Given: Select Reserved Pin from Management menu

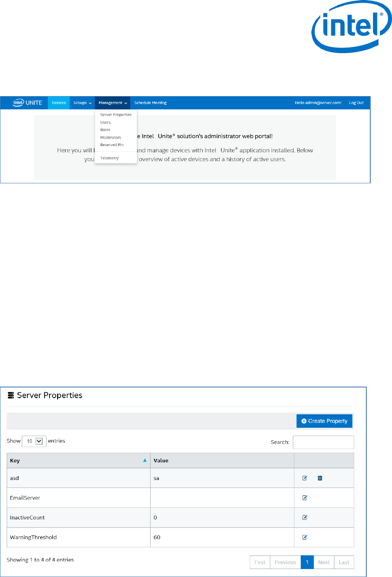Looking at the screenshot, I should [x=112, y=144].
